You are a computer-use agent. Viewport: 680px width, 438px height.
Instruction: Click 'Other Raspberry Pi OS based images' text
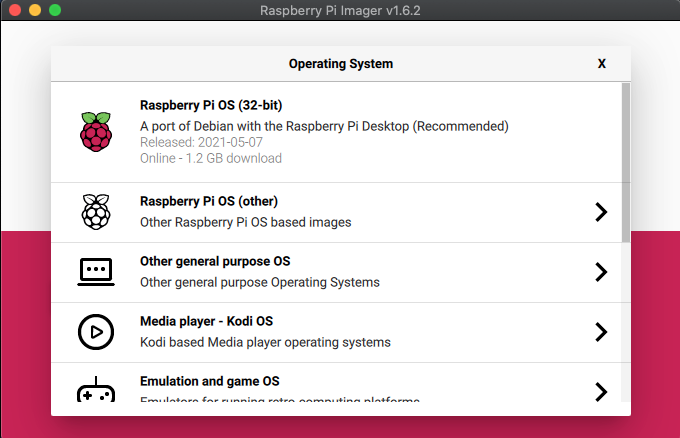(x=245, y=222)
